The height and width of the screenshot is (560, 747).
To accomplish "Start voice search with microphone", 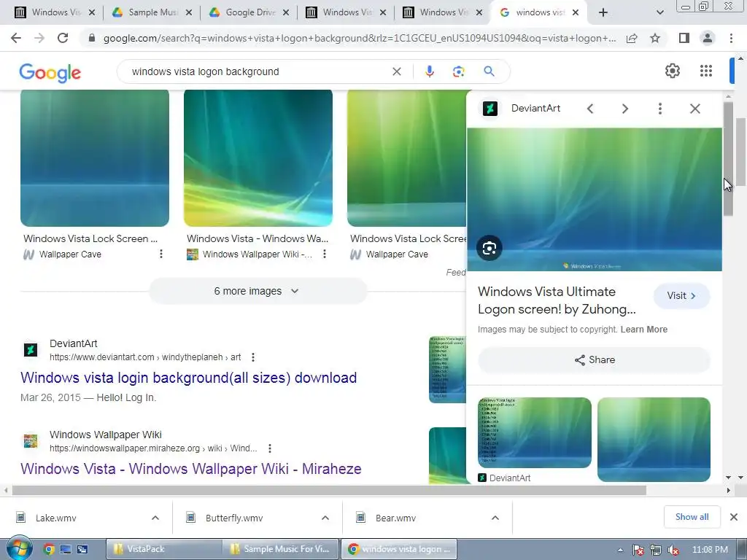I will 429,71.
